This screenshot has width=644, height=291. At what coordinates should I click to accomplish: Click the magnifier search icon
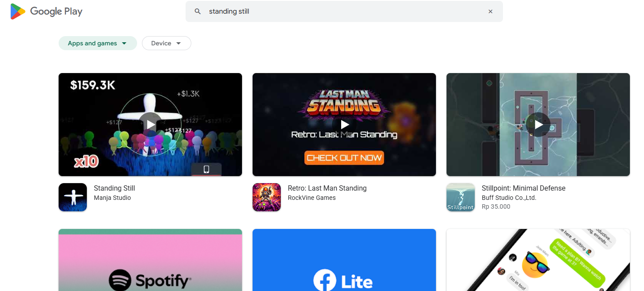(198, 11)
